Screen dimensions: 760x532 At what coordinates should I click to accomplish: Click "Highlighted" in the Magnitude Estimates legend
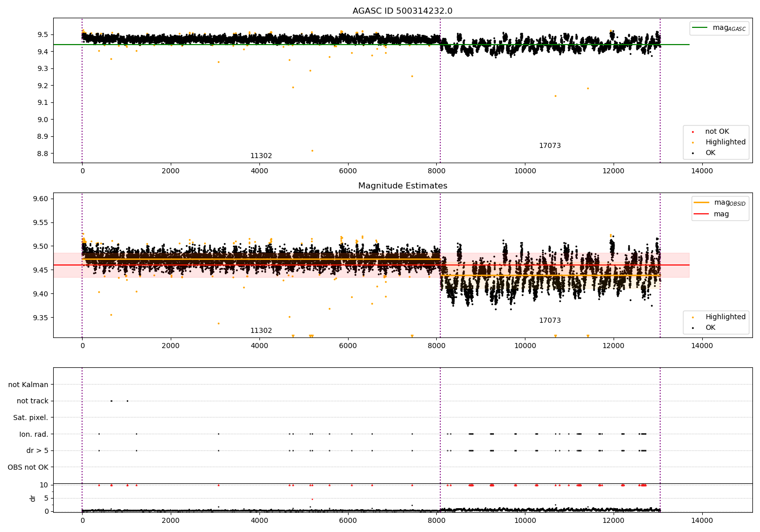pos(719,317)
